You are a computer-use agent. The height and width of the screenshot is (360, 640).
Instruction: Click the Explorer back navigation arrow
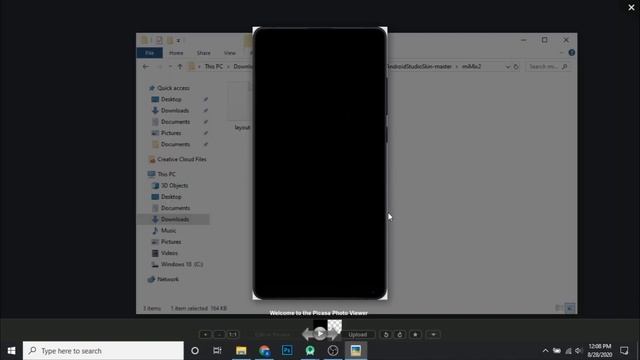click(x=146, y=67)
